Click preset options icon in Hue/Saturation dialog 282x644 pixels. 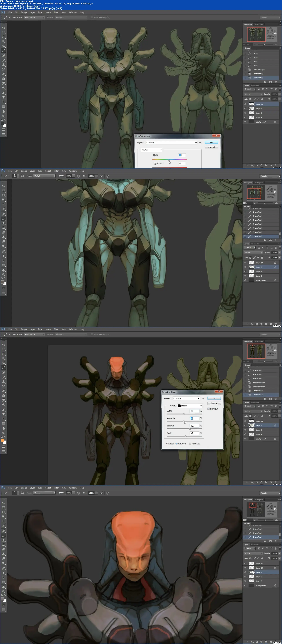click(200, 142)
